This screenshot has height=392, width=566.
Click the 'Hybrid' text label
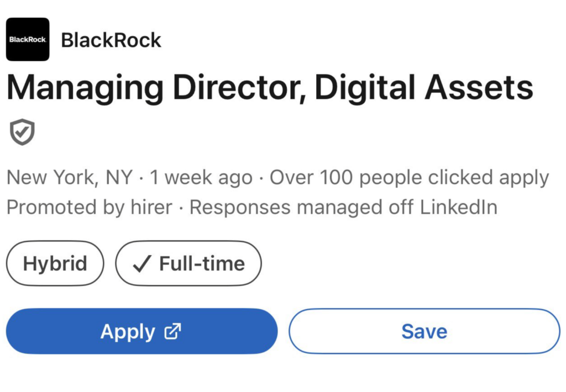click(55, 263)
